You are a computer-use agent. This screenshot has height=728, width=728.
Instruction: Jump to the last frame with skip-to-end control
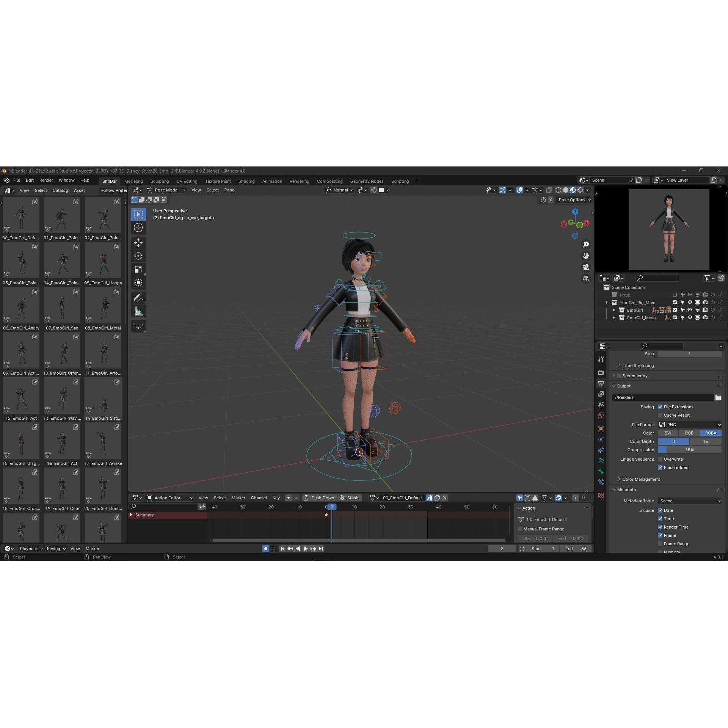(321, 549)
